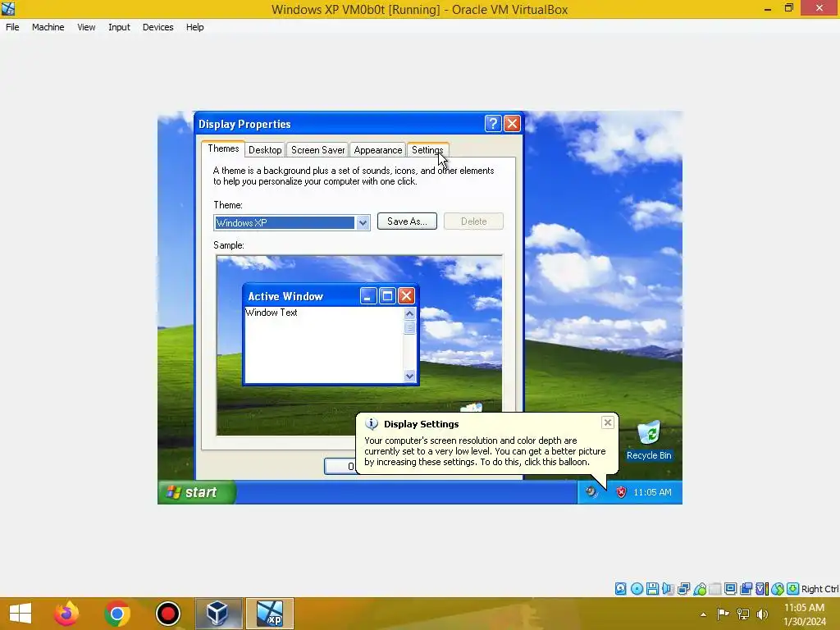Click the floppy disk icon in VirtualBox status bar
The height and width of the screenshot is (630, 840).
(x=652, y=589)
